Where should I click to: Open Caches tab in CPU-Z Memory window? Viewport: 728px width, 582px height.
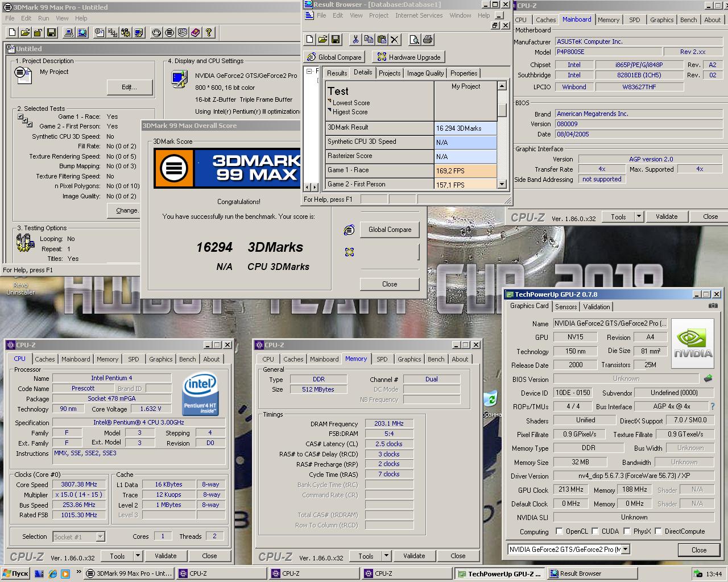click(293, 359)
